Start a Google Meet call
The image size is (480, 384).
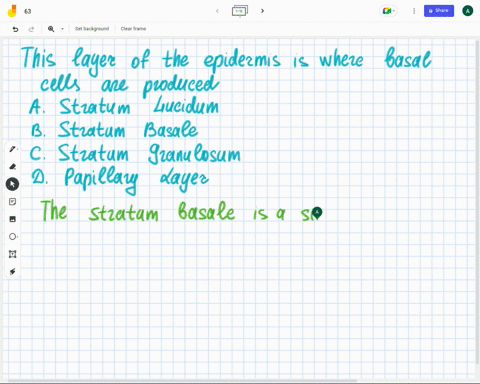(x=388, y=11)
